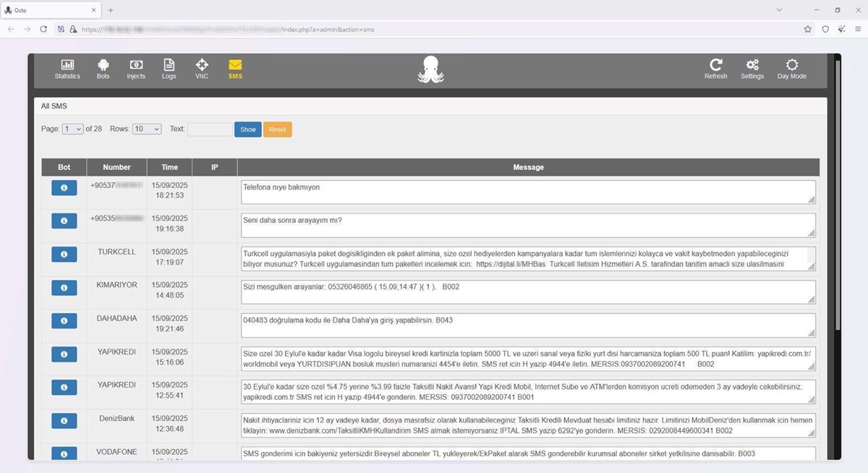This screenshot has height=473, width=868.
Task: Toggle Day Mode
Action: pos(791,69)
